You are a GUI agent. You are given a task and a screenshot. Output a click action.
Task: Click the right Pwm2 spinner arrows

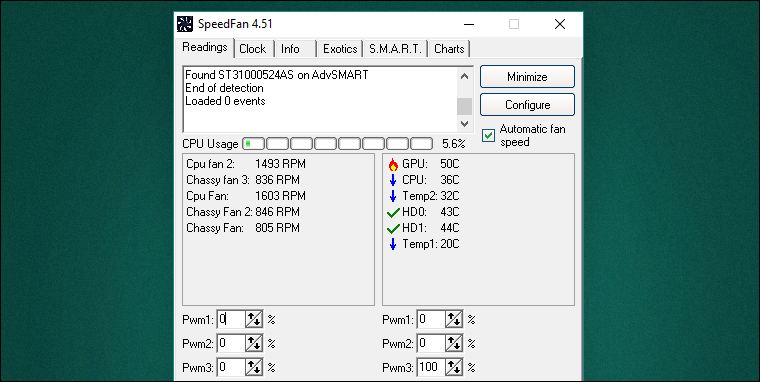(x=454, y=344)
